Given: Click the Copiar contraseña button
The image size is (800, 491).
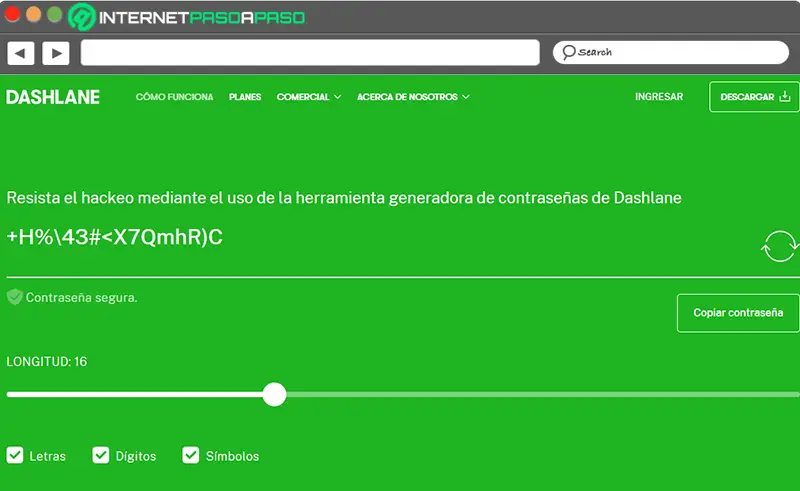Looking at the screenshot, I should pyautogui.click(x=738, y=313).
